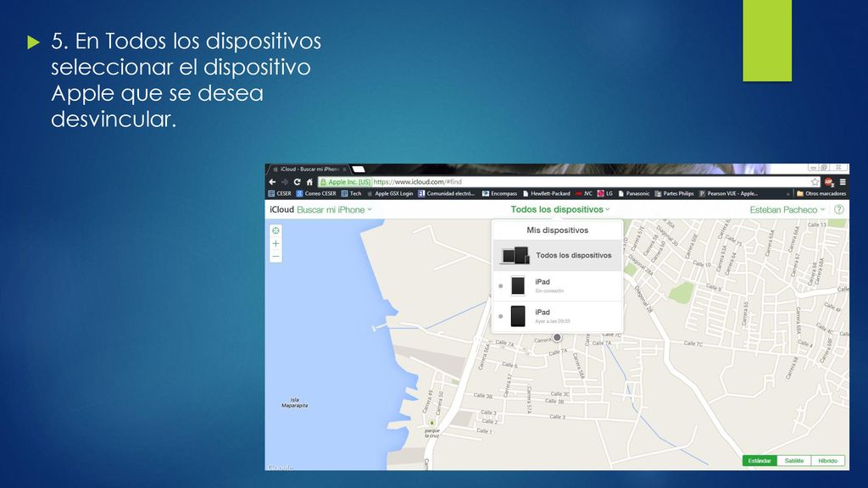Open the JVC bookmark

[583, 194]
